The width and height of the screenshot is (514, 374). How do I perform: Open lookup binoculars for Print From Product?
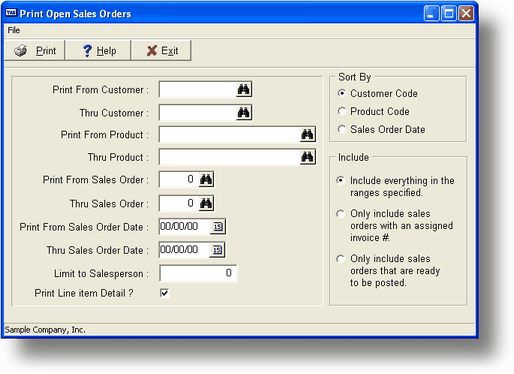point(307,135)
